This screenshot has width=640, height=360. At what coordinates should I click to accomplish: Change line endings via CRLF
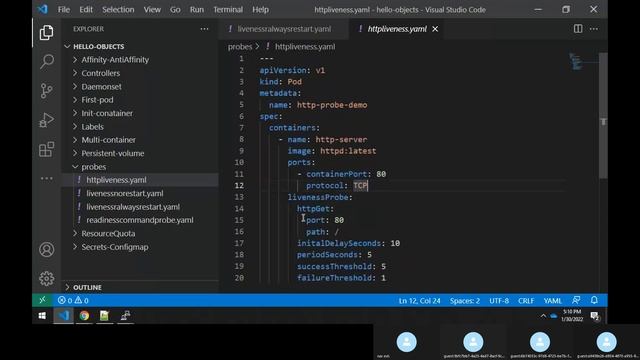point(526,301)
